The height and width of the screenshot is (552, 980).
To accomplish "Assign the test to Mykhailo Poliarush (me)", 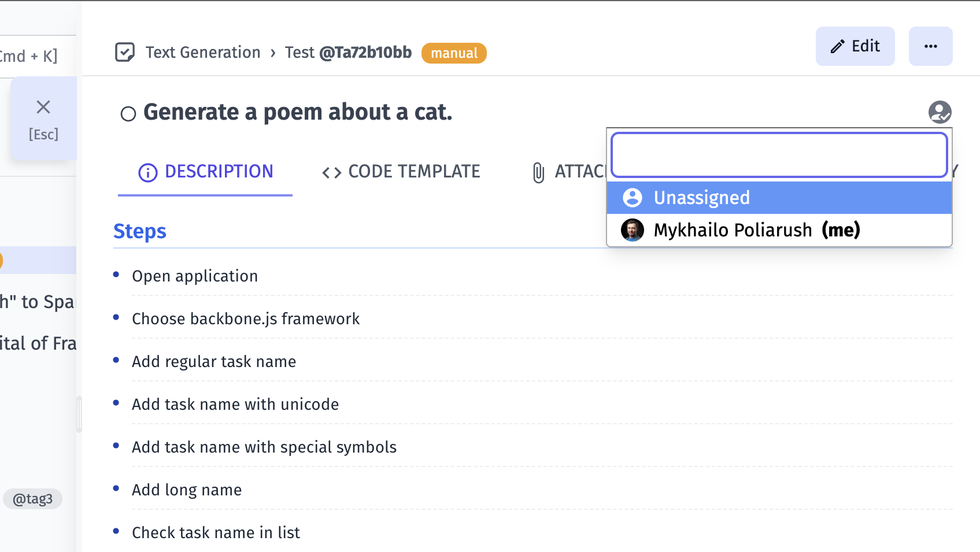I will (756, 230).
